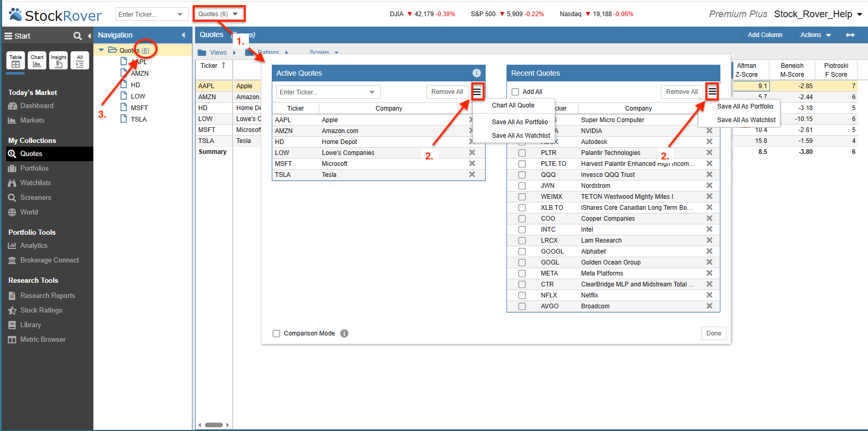
Task: Click the expand width arrows icon
Action: pos(850,35)
